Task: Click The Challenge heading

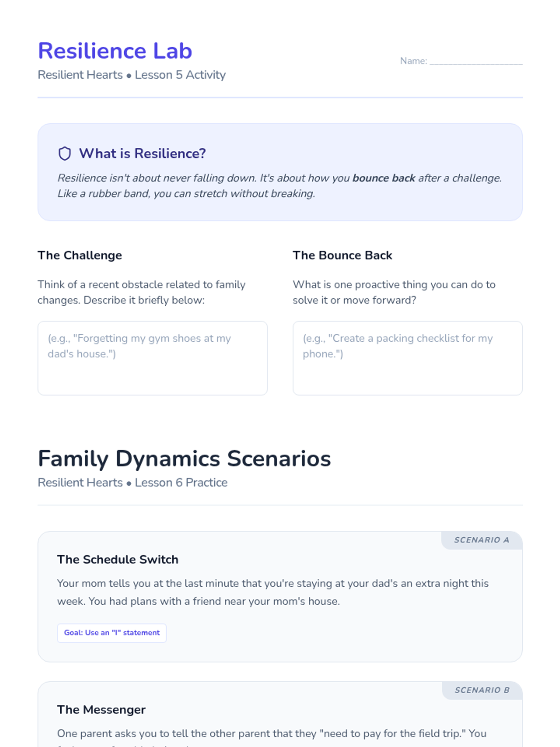Action: click(80, 255)
